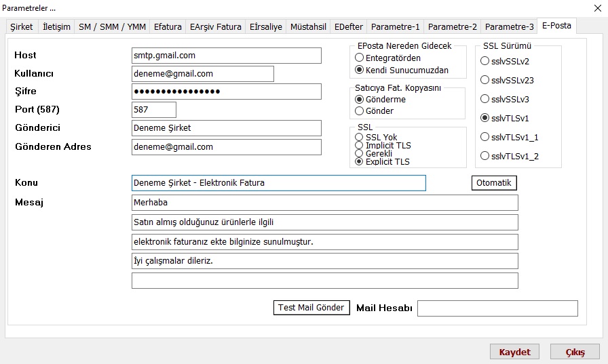Viewport: 608px width, 364px height.
Task: Click the Host input field
Action: [226, 56]
